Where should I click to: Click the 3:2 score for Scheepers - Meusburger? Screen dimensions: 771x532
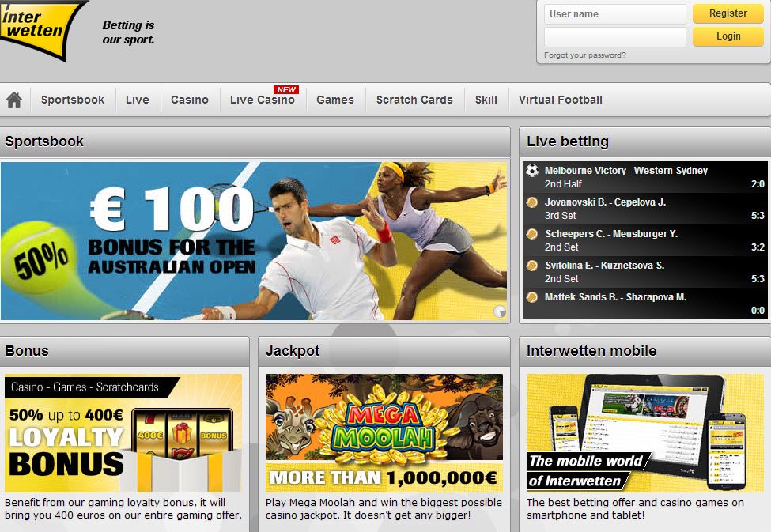[758, 247]
